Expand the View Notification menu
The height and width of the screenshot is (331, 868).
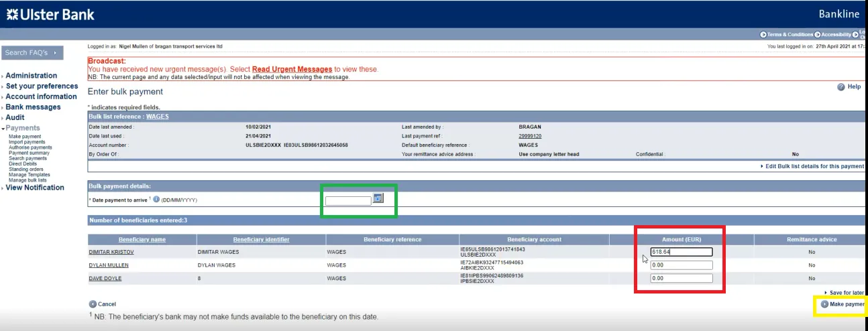tap(34, 188)
